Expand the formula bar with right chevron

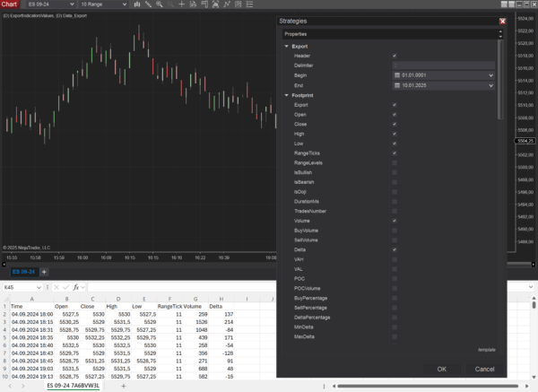531,287
